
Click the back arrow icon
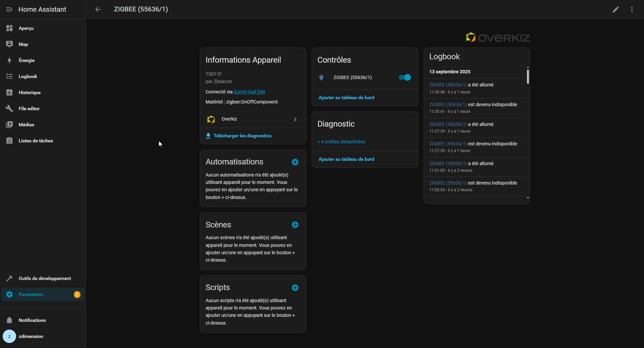click(98, 9)
